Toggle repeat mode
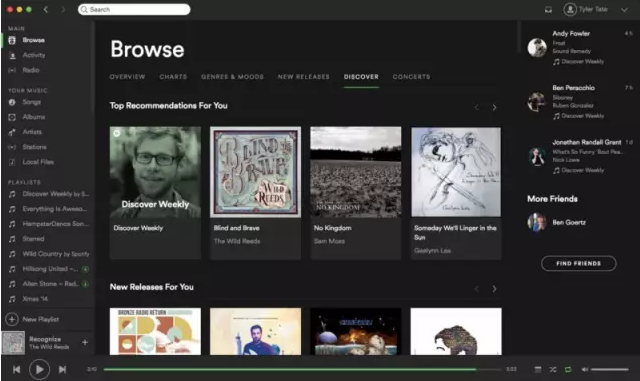 click(x=568, y=370)
